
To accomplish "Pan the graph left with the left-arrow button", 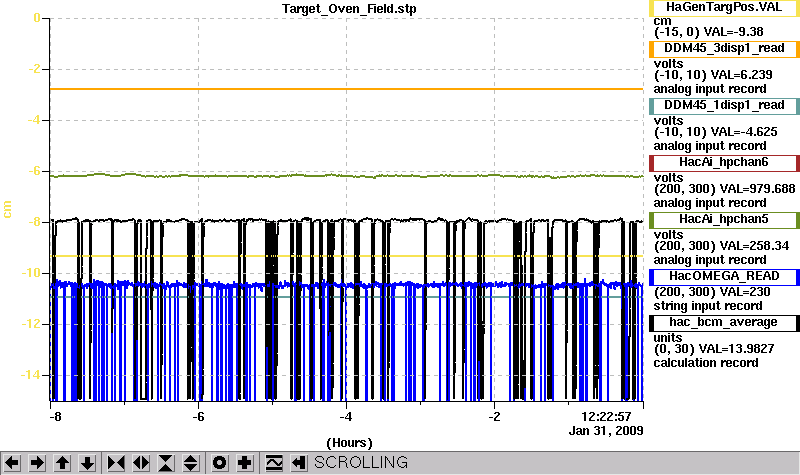I will [12, 463].
